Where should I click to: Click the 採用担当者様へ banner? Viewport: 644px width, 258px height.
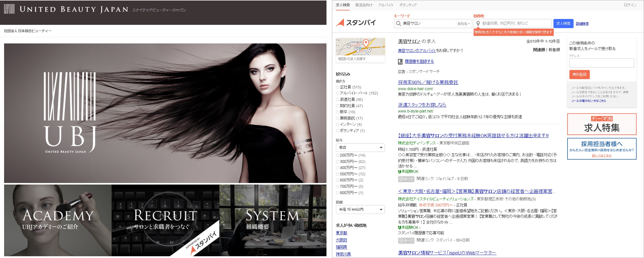coord(602,149)
